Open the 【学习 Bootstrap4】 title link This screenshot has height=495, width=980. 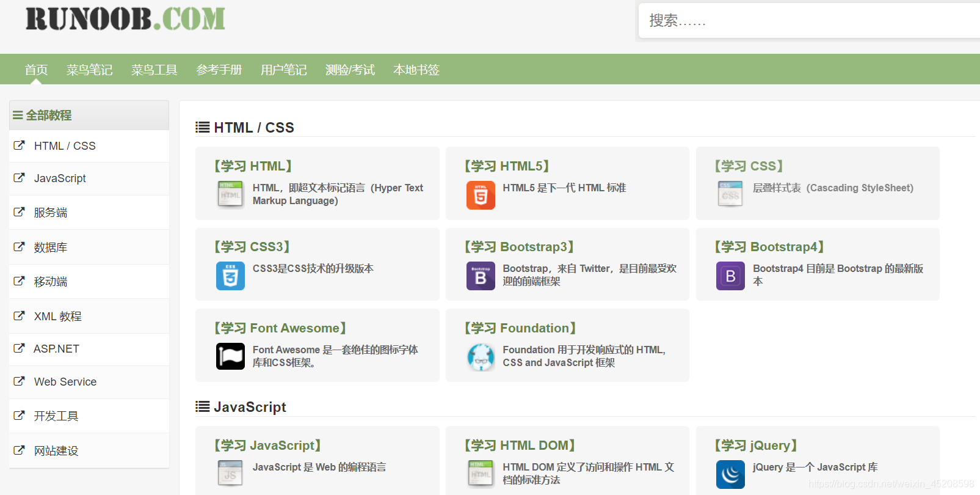769,246
